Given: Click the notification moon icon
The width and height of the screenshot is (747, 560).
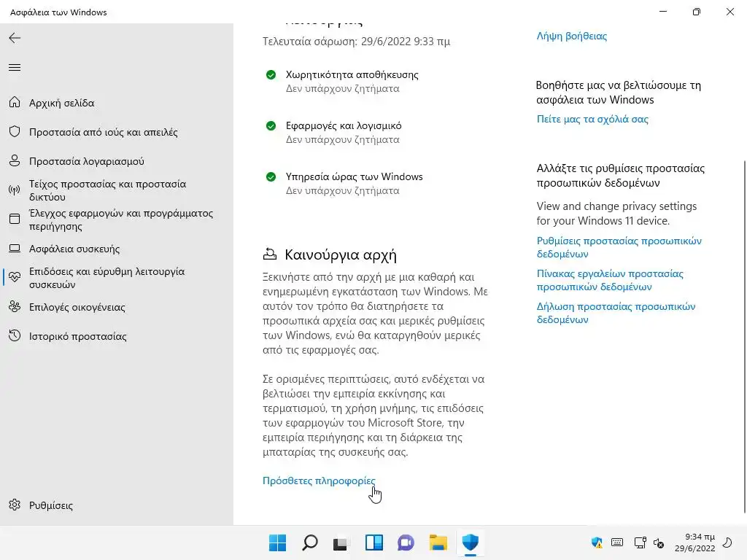Looking at the screenshot, I should (x=728, y=542).
